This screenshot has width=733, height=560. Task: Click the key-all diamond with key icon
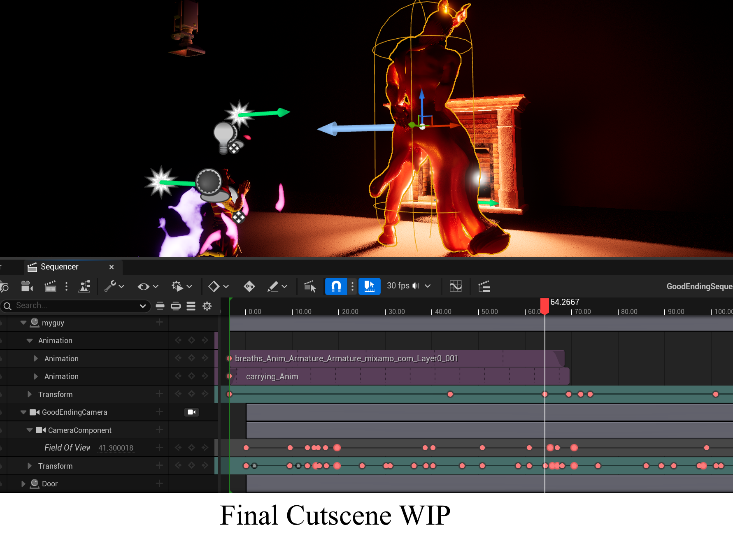click(x=249, y=286)
